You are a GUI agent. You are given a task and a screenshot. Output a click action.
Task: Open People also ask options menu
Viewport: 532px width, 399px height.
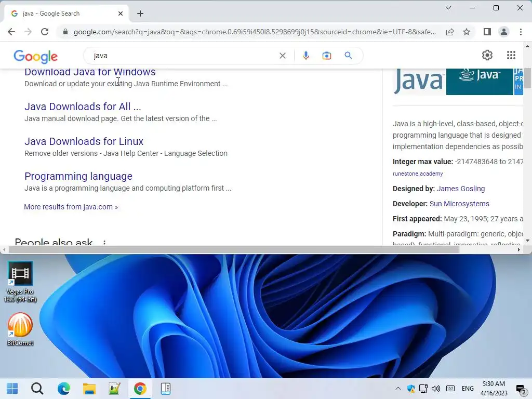click(104, 242)
